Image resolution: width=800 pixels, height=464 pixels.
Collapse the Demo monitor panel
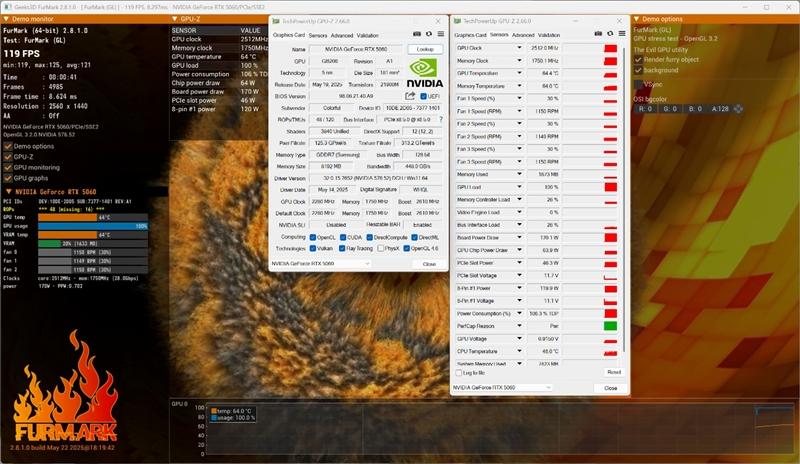coord(6,19)
